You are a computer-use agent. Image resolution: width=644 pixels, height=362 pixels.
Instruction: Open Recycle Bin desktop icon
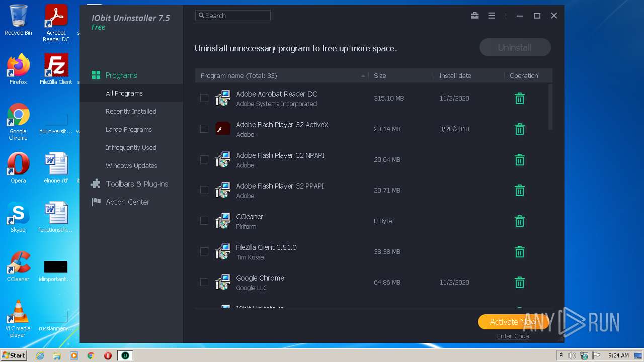pyautogui.click(x=18, y=20)
